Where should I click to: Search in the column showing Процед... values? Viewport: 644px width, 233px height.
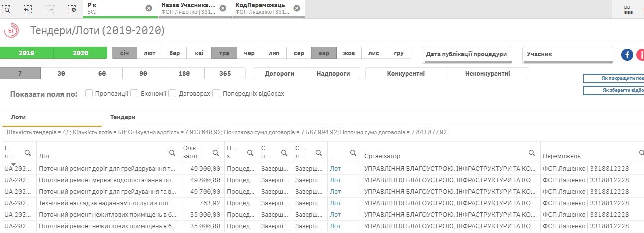[250, 153]
